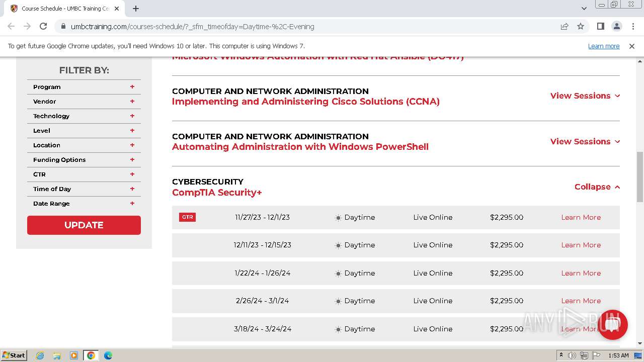Open the Chrome profile avatar
Screen dimensions: 644x362
[x=616, y=27]
